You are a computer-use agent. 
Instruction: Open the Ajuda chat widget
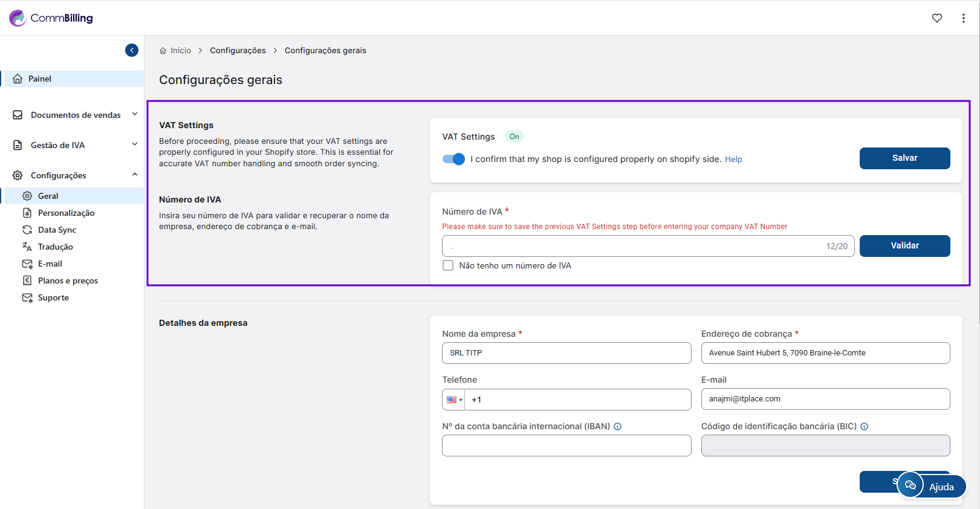tap(931, 486)
